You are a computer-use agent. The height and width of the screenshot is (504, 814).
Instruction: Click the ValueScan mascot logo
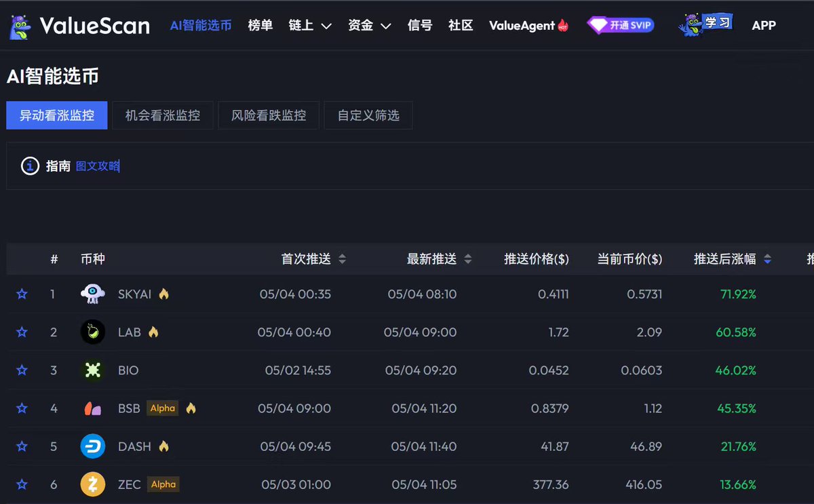click(20, 26)
